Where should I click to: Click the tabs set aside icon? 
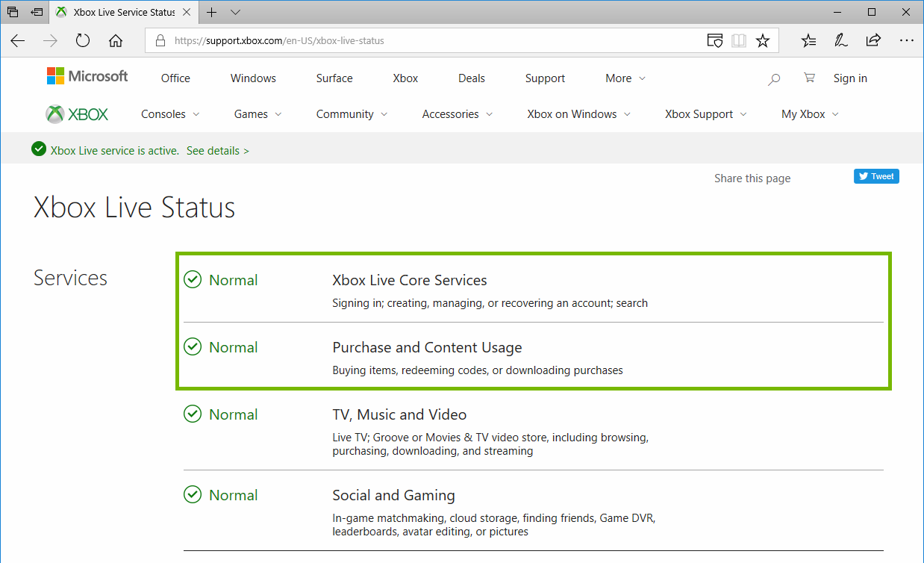[13, 12]
